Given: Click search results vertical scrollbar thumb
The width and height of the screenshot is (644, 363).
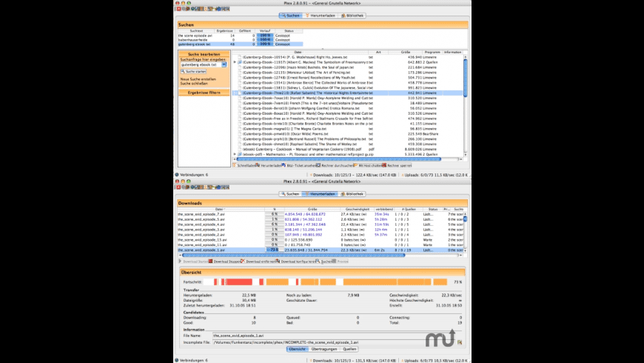Looking at the screenshot, I should point(466,78).
